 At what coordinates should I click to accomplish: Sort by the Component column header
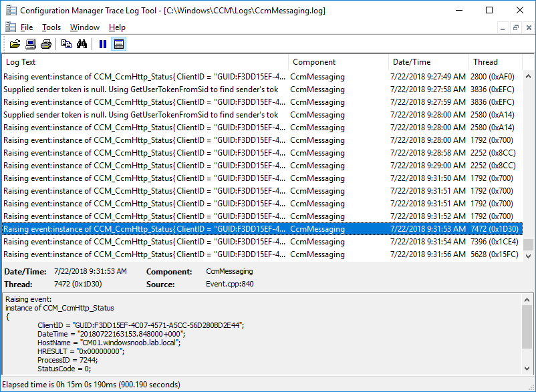338,62
